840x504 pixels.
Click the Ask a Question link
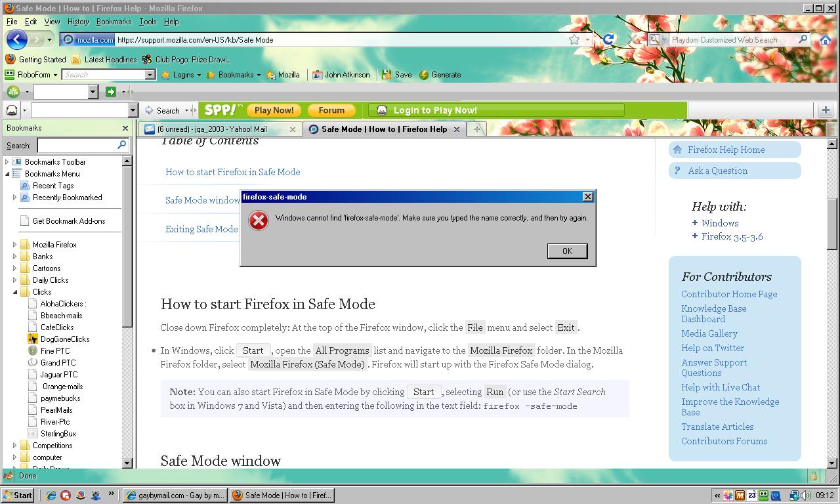pos(717,171)
